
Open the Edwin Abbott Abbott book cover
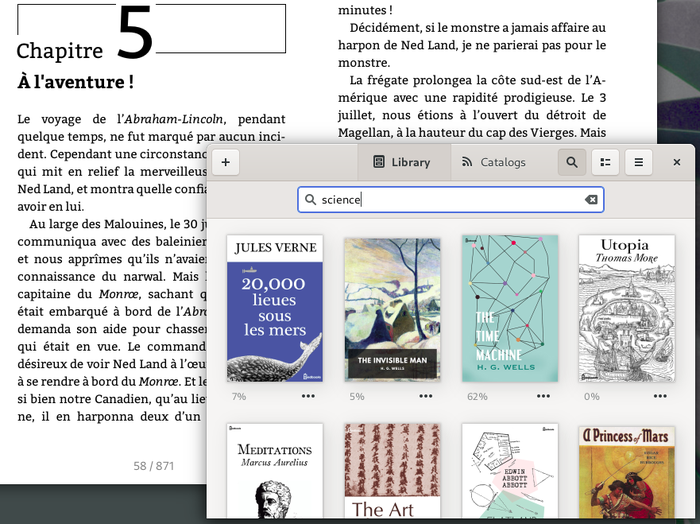point(510,471)
